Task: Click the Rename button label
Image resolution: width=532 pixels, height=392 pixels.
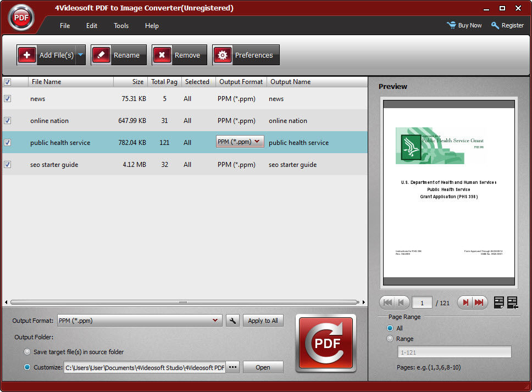Action: tap(126, 55)
